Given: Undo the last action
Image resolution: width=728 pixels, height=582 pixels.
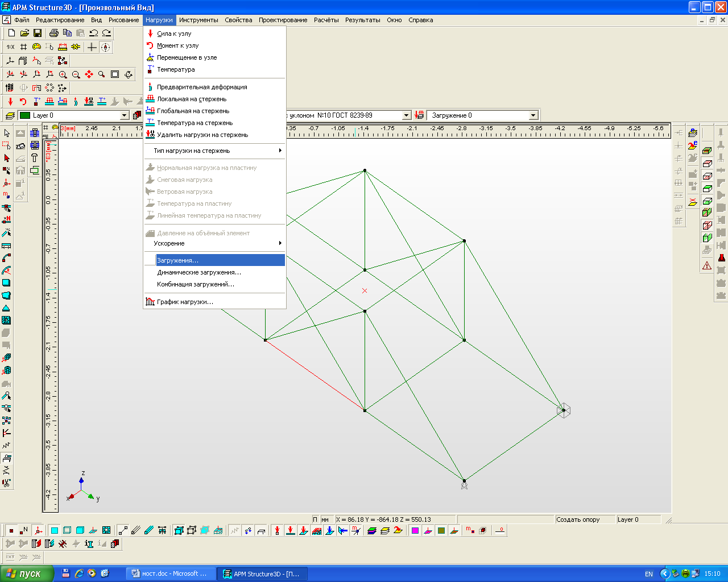Looking at the screenshot, I should pos(94,33).
